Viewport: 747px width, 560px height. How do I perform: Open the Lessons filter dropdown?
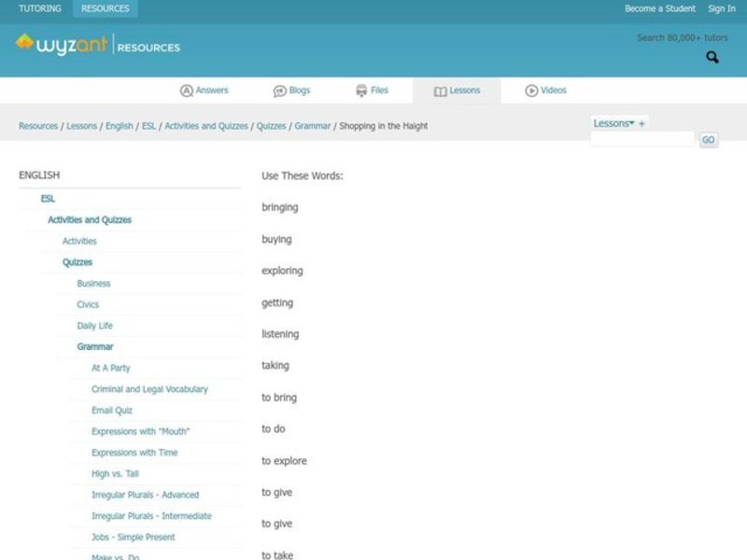coord(613,121)
